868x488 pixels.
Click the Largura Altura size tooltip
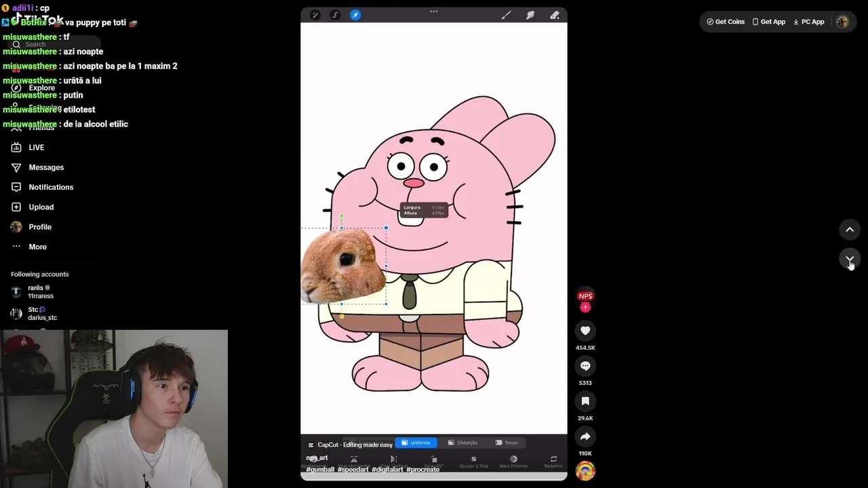tap(425, 210)
